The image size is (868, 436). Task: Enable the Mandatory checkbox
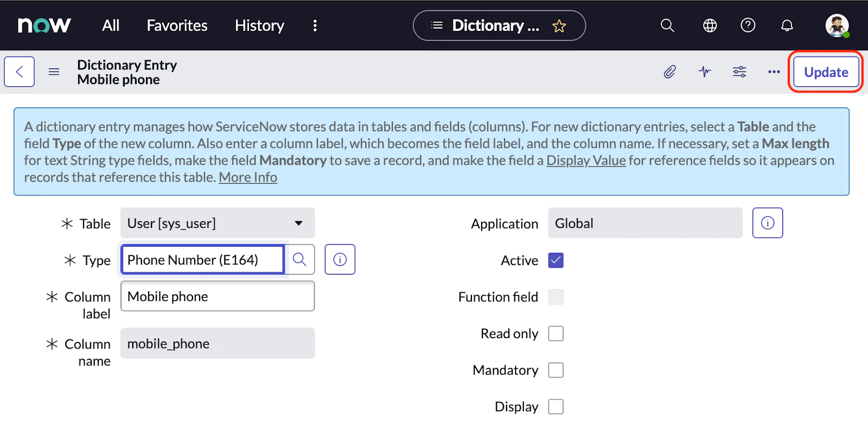click(556, 370)
